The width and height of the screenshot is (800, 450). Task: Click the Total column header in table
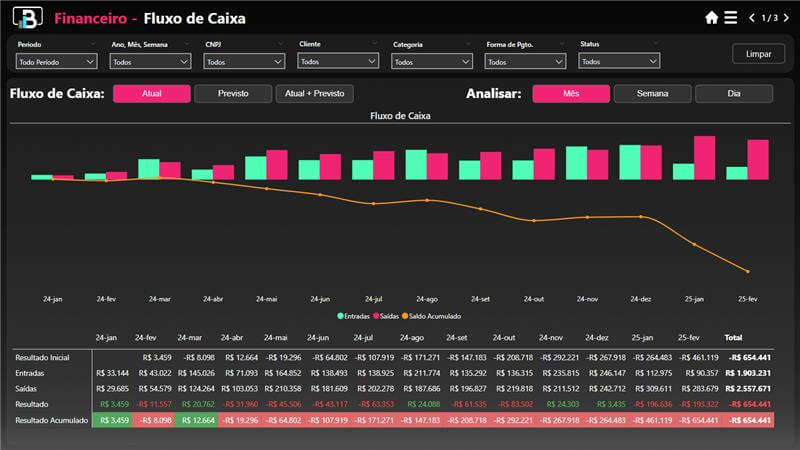733,338
